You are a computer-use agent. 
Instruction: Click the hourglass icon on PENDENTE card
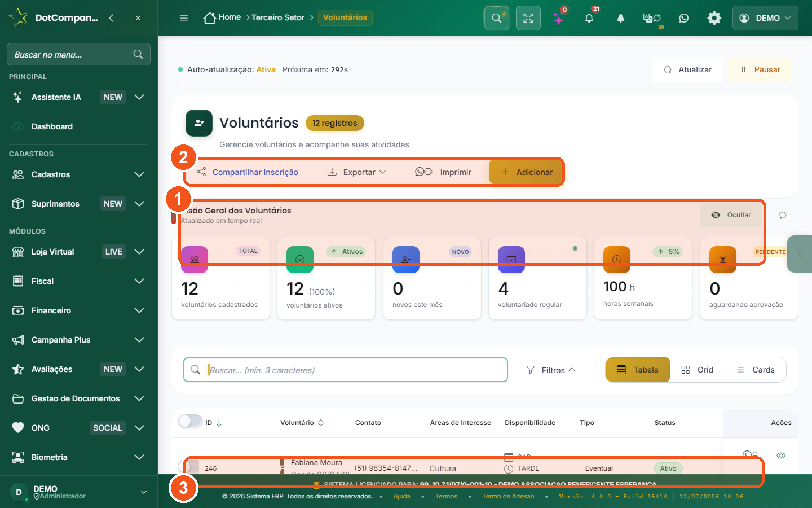coord(723,260)
